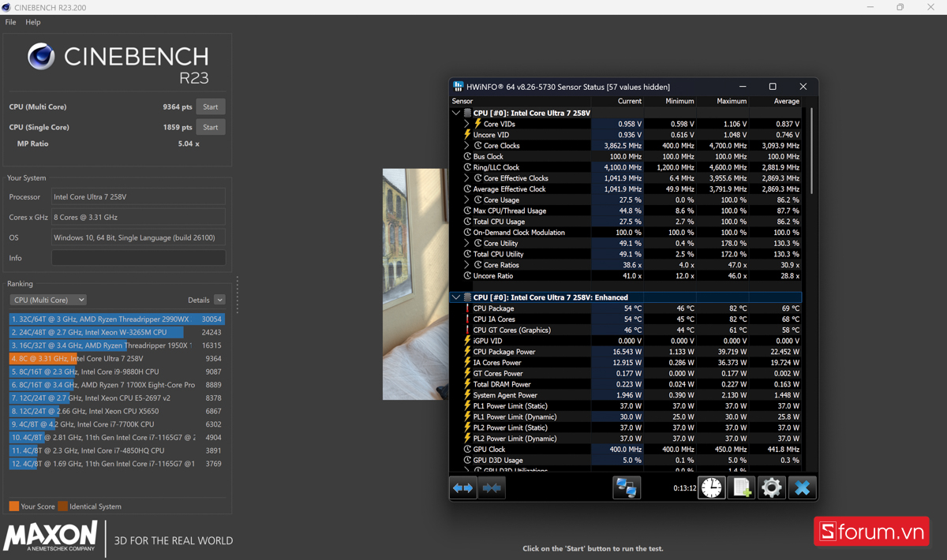The width and height of the screenshot is (947, 560).
Task: Expand Core Effective Clocks row
Action: pyautogui.click(x=466, y=178)
